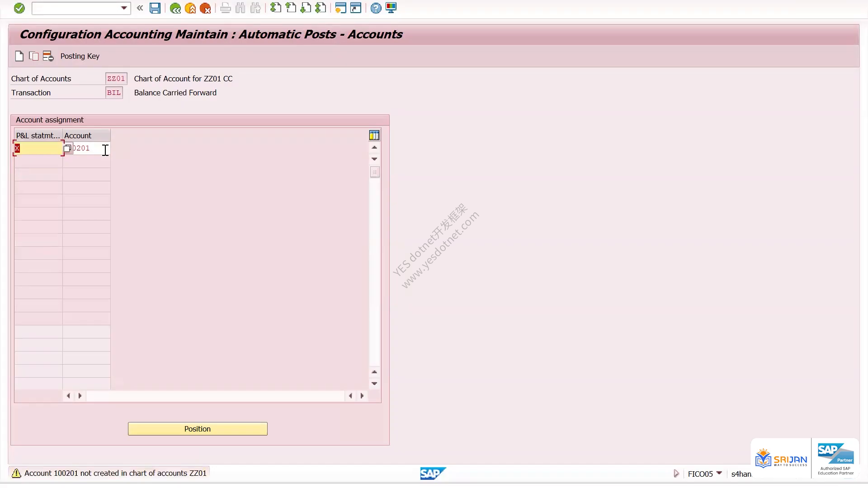Click the P&L statmt... column header

38,136
